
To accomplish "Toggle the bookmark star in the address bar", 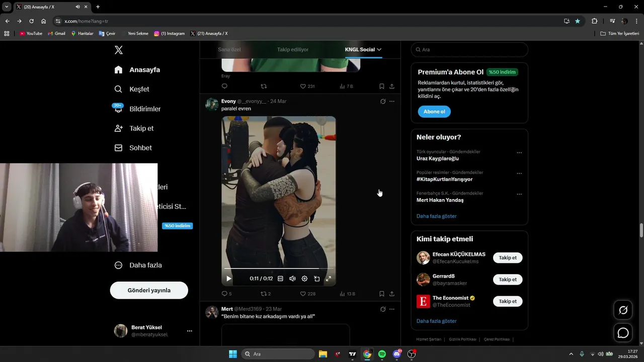I will click(578, 21).
